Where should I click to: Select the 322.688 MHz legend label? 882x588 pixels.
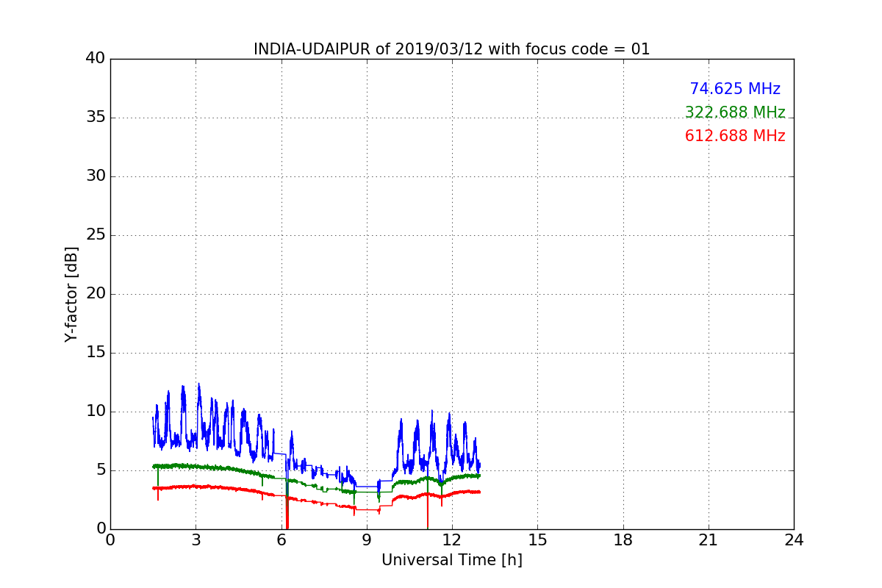coord(735,112)
